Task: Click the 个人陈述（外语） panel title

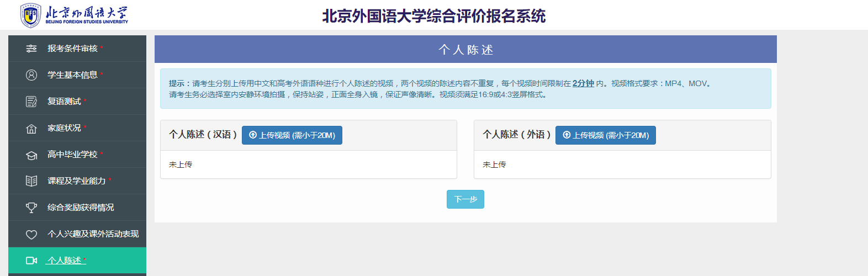Action: click(x=517, y=135)
